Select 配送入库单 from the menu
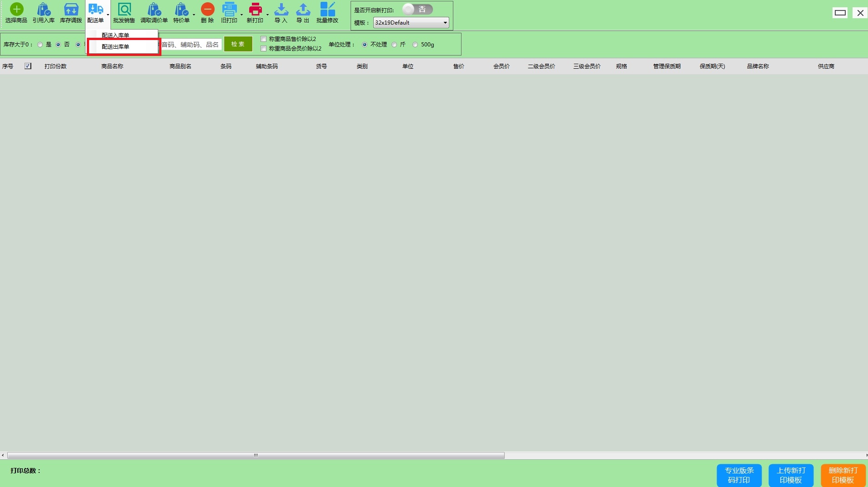 115,35
